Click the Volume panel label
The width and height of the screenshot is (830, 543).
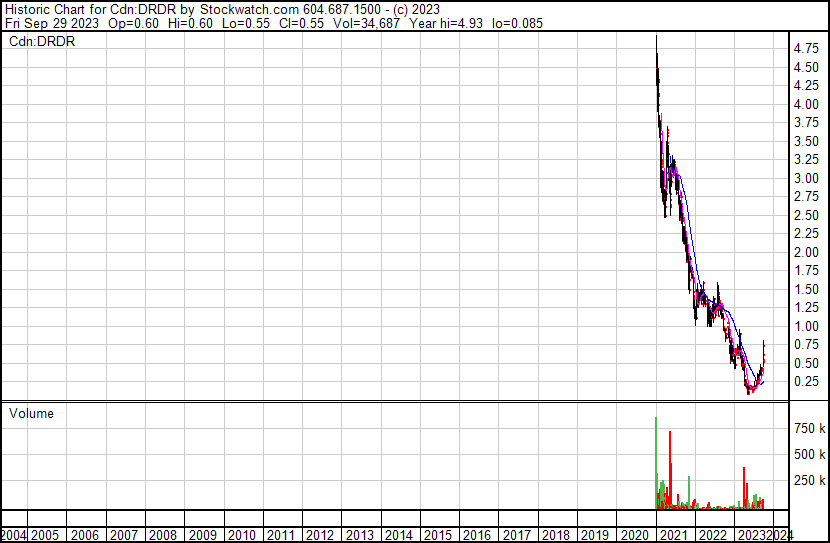31,413
